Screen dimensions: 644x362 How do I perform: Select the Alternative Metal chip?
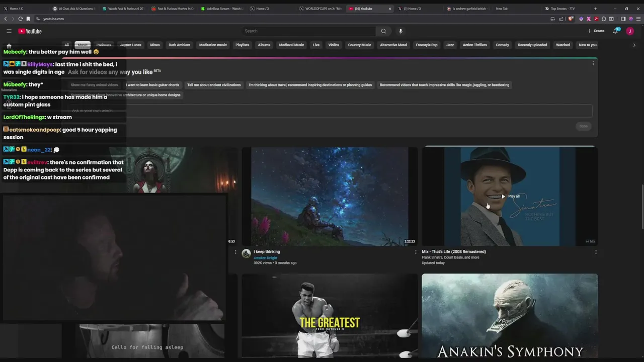point(393,45)
